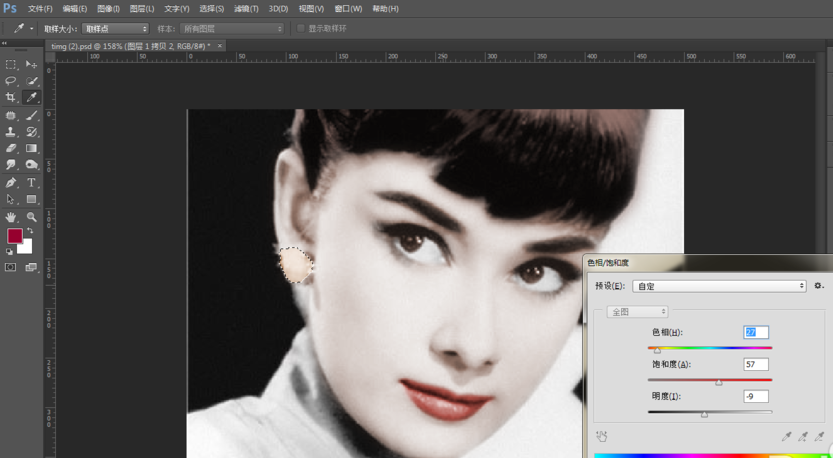The image size is (833, 458).
Task: Pick the Clone Stamp tool
Action: [x=11, y=132]
